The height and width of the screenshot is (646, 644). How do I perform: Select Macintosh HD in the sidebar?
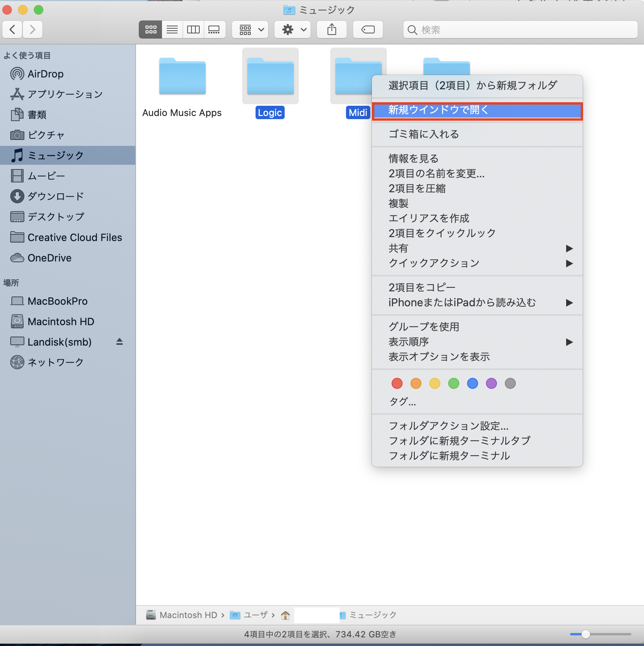pos(68,322)
